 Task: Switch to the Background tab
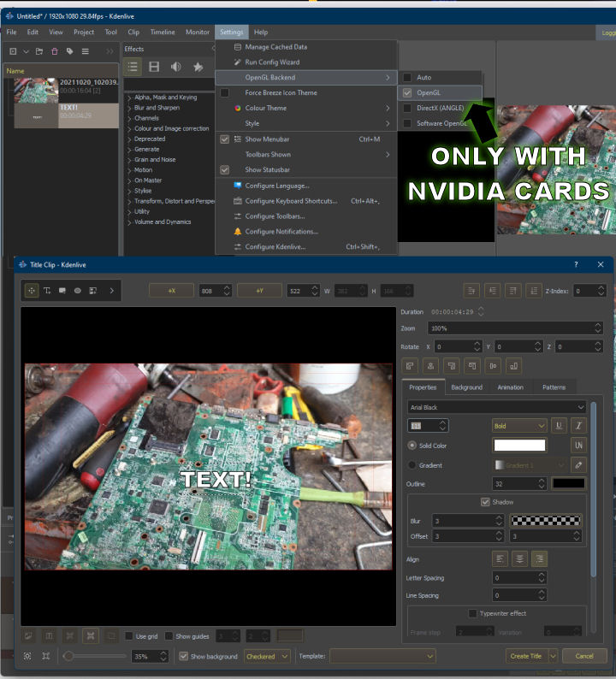click(x=466, y=387)
